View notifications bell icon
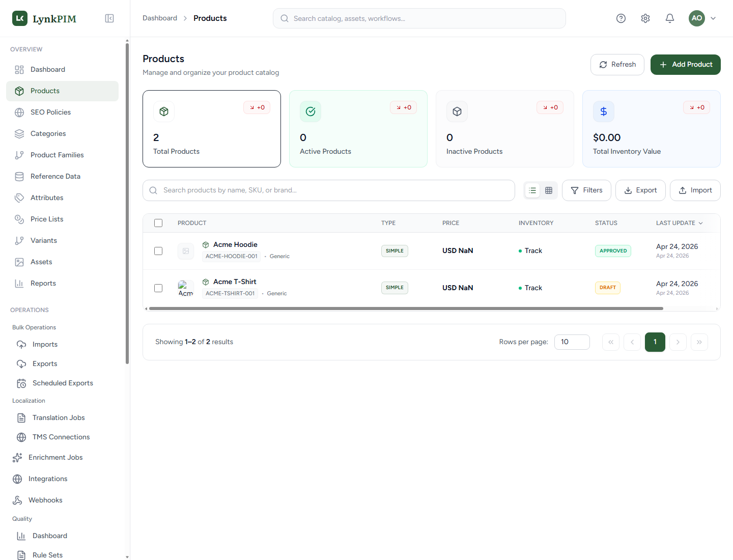Screen dimensions: 733x560 [x=670, y=18]
